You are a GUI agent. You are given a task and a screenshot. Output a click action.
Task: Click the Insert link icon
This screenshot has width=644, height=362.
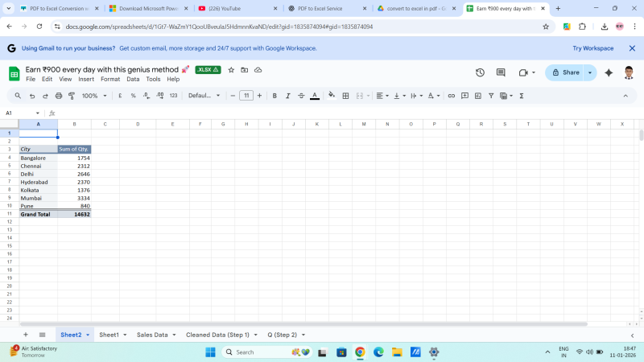tap(452, 96)
